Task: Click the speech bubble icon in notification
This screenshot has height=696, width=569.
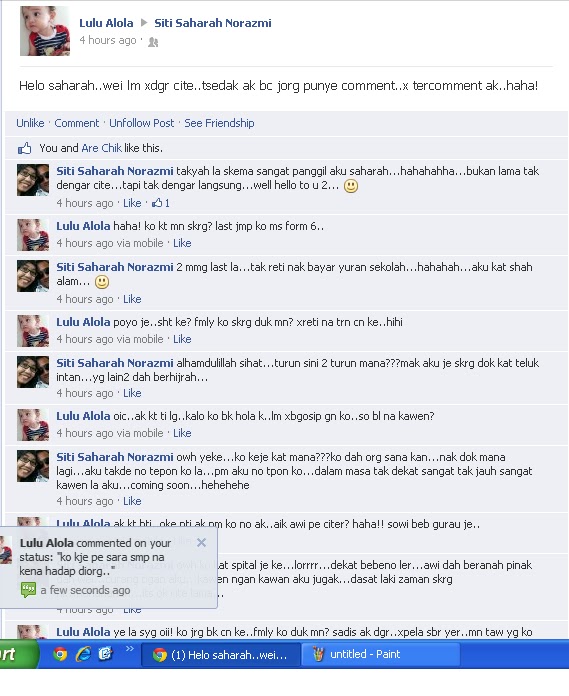Action: tap(28, 590)
